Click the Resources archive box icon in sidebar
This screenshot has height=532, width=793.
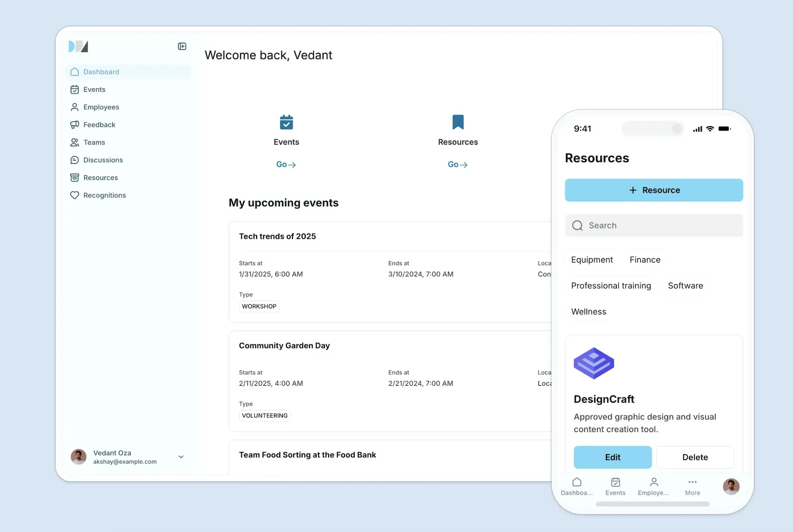75,178
